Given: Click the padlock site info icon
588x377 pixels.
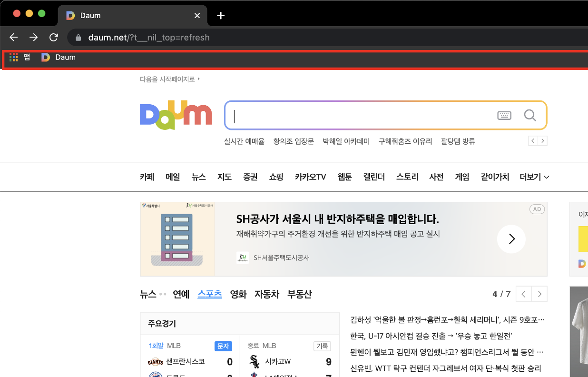Looking at the screenshot, I should coord(78,37).
